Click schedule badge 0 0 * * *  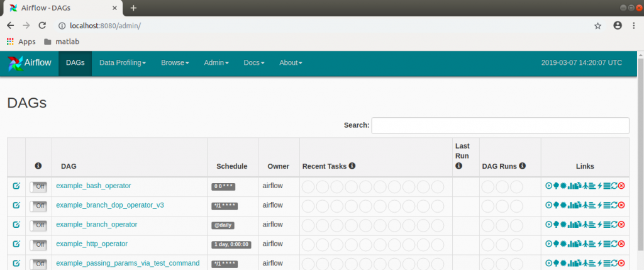coord(223,186)
